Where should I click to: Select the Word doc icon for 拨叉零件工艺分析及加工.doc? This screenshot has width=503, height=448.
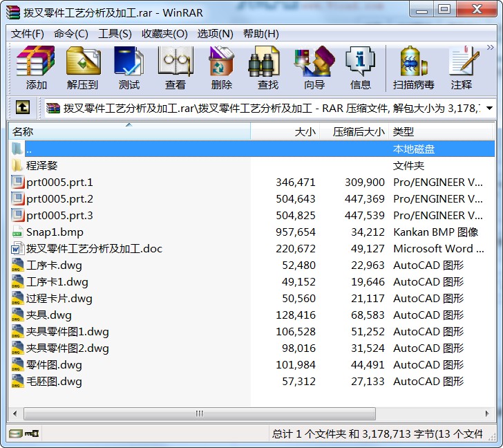click(x=17, y=249)
